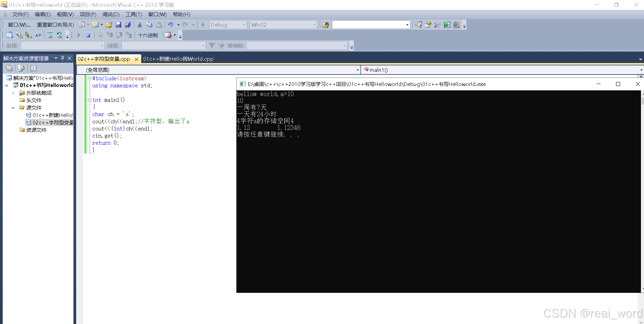Screen dimensions: 644x324
Task: Expand the 外部依赖项 tree node
Action: point(13,93)
